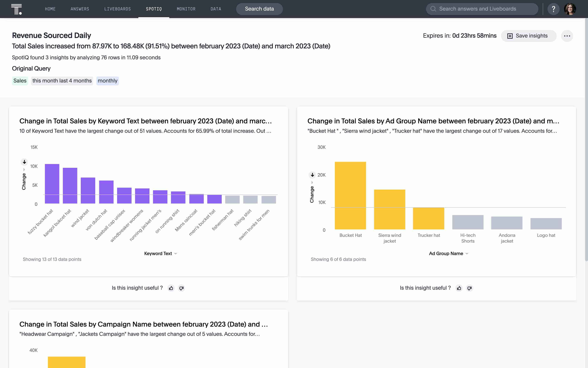Click the page vertical scrollbar
The width and height of the screenshot is (588, 368).
(586, 139)
